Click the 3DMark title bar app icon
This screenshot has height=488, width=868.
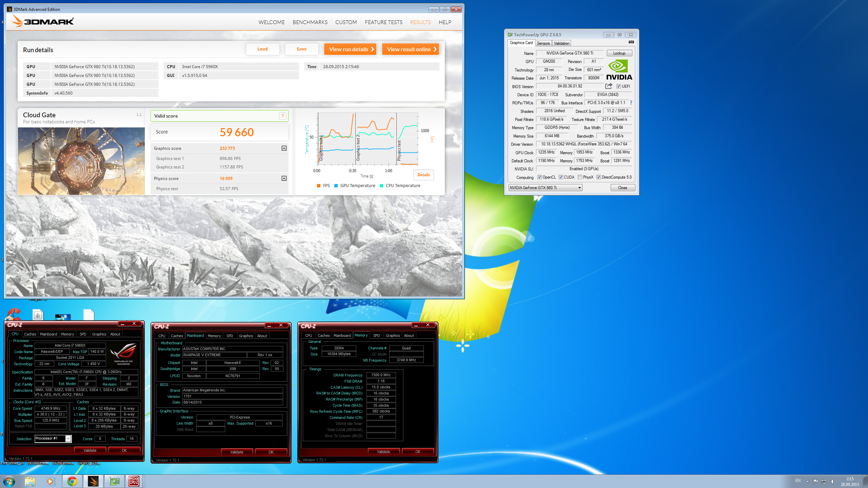click(9, 9)
